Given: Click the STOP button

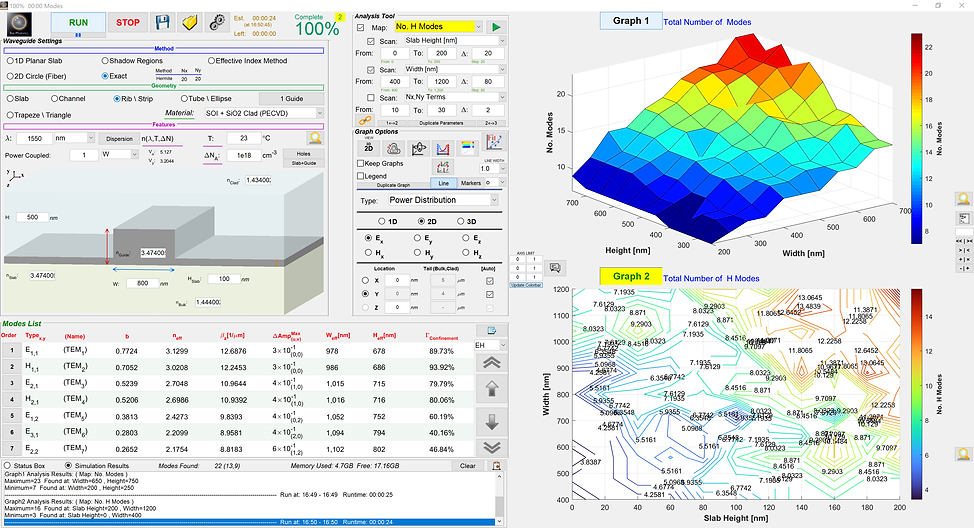Looking at the screenshot, I should click(x=128, y=23).
